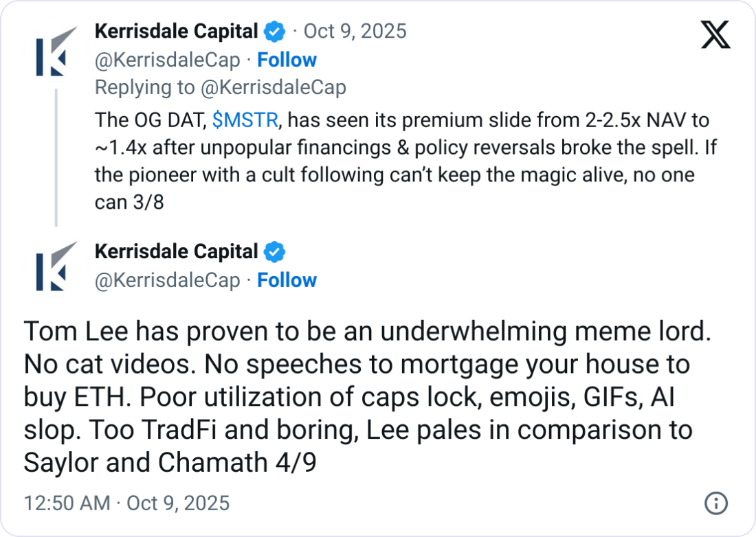
Task: Open the Oct 9, 2025 date beside the top name
Action: click(355, 32)
